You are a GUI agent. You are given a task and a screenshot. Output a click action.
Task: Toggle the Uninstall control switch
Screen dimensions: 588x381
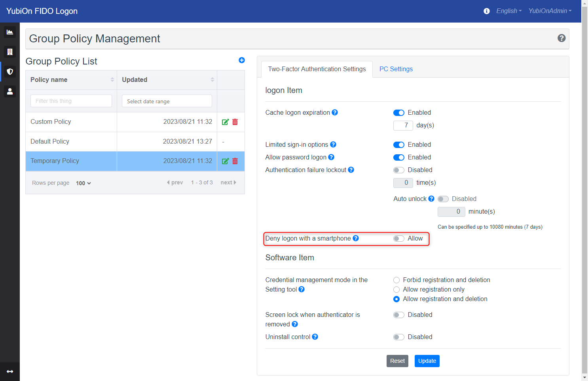pyautogui.click(x=399, y=337)
